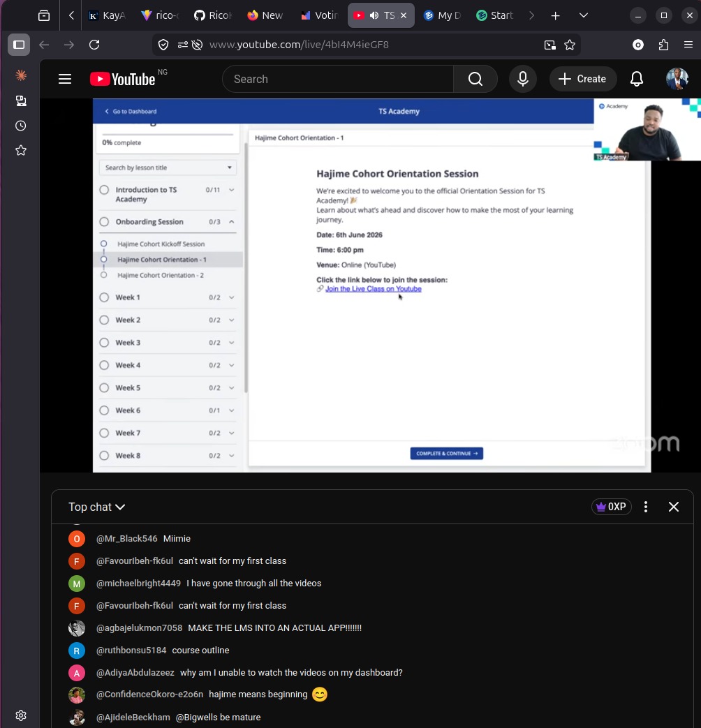
Task: View the 0XP crown badge
Action: [612, 507]
